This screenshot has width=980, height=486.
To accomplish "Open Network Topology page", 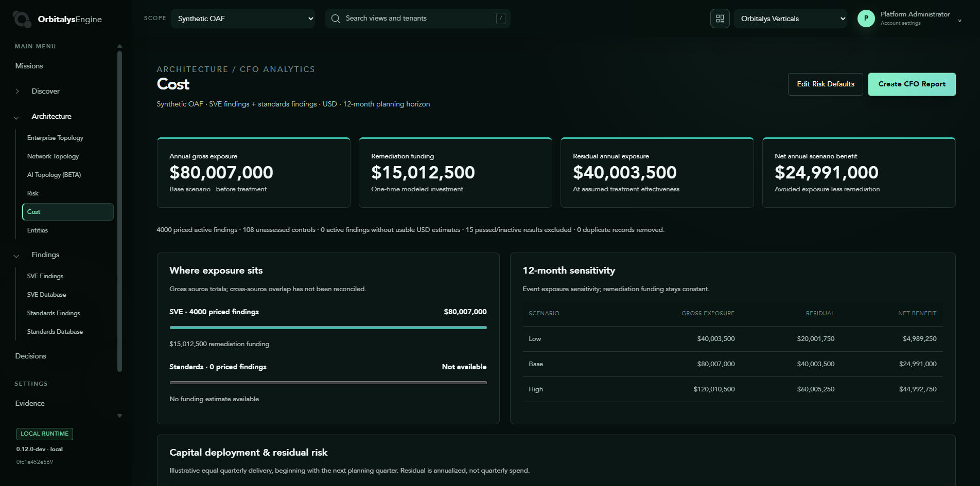I will pos(53,156).
